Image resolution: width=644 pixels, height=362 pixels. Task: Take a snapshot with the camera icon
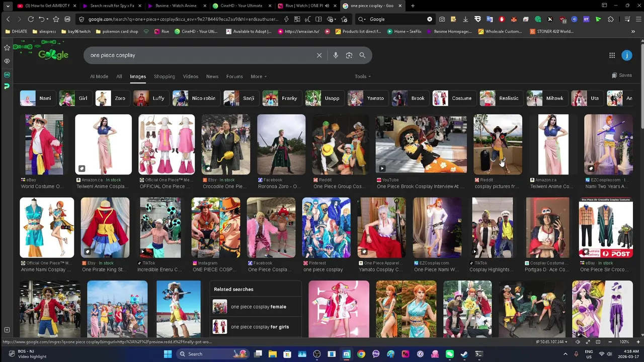[442, 19]
